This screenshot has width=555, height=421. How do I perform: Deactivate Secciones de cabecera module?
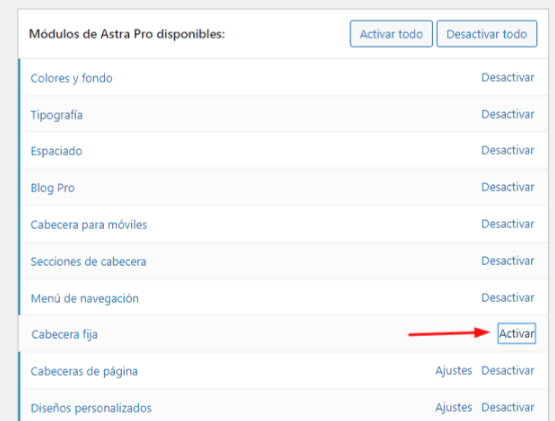click(508, 261)
